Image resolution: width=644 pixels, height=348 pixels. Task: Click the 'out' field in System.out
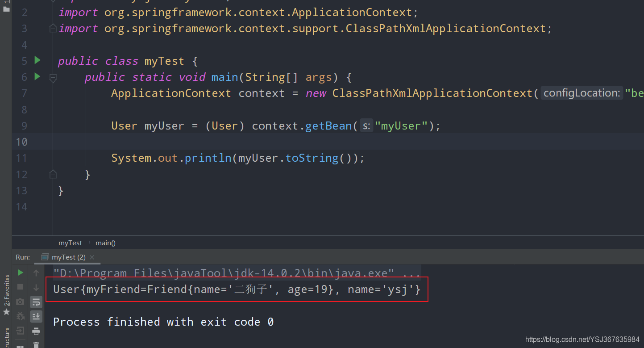(168, 158)
